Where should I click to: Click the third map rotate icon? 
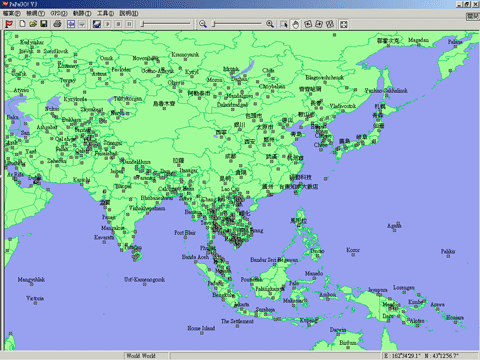click(330, 24)
